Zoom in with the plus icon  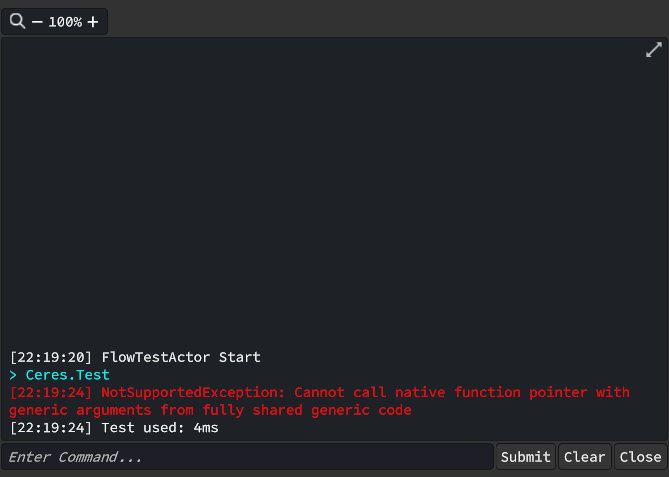[93, 22]
